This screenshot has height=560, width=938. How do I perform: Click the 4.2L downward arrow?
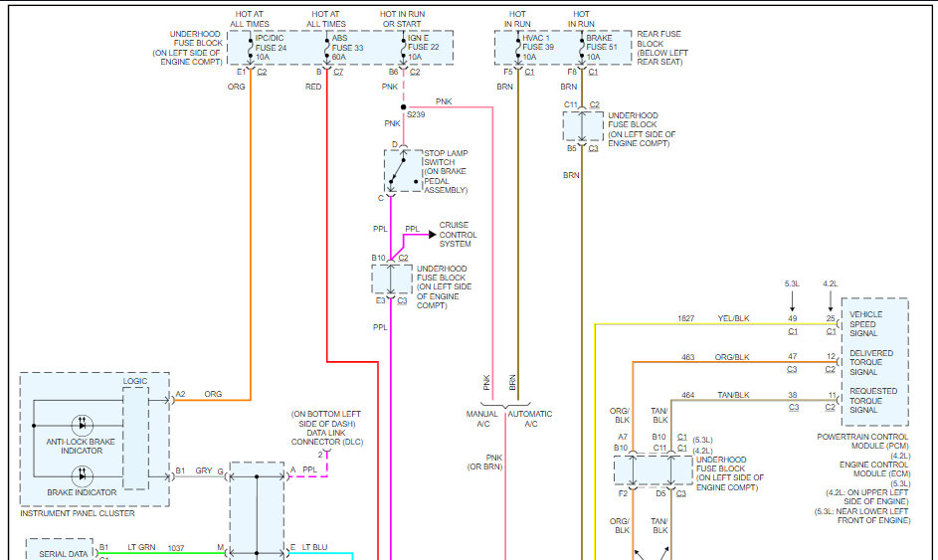(830, 300)
